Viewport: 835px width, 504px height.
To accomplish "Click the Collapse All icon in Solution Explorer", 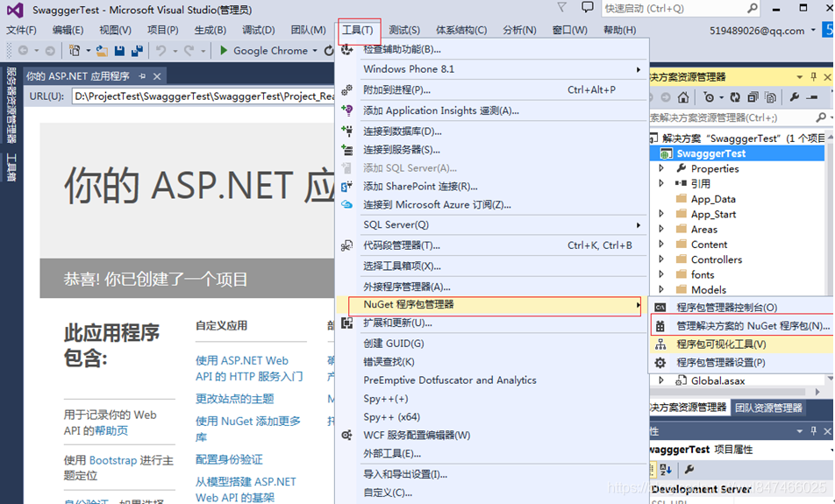I will (753, 97).
